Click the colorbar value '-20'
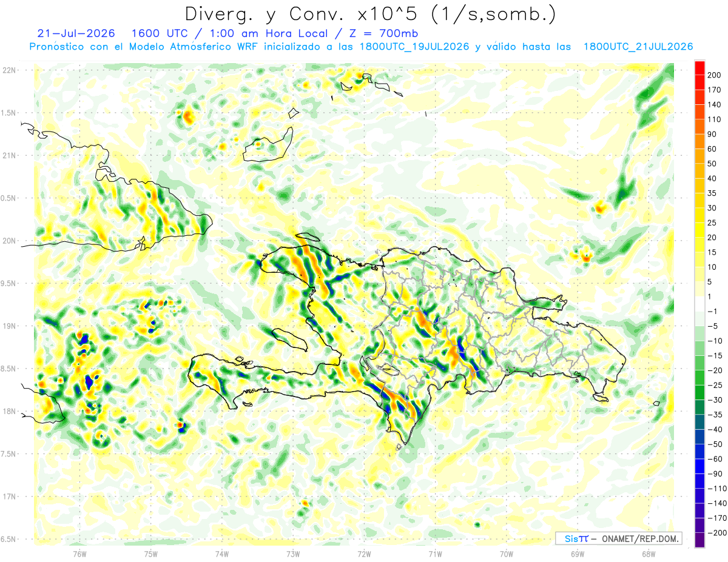 (x=716, y=370)
